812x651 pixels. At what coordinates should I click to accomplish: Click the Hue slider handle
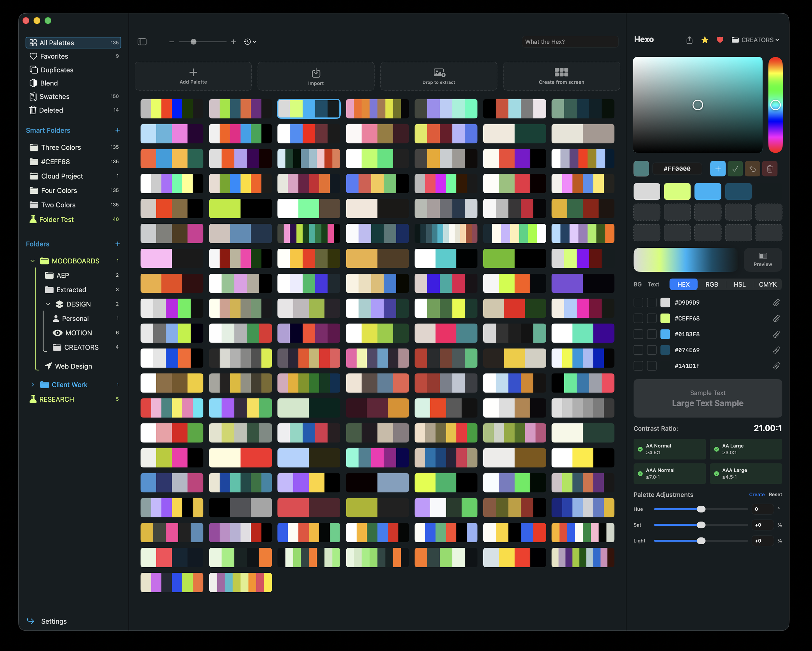pyautogui.click(x=701, y=509)
